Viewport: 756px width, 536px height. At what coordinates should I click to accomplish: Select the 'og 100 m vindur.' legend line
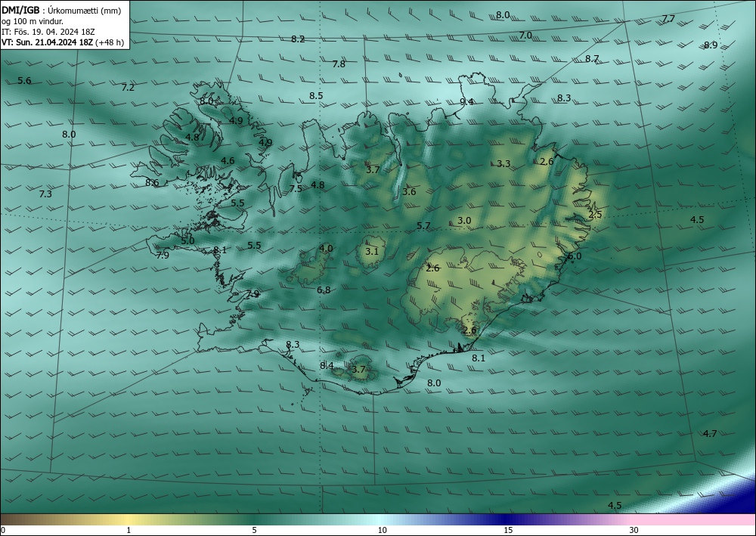(x=33, y=21)
